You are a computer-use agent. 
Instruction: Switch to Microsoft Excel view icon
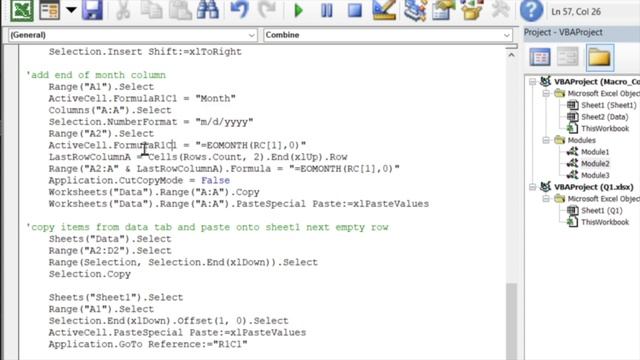pyautogui.click(x=22, y=10)
